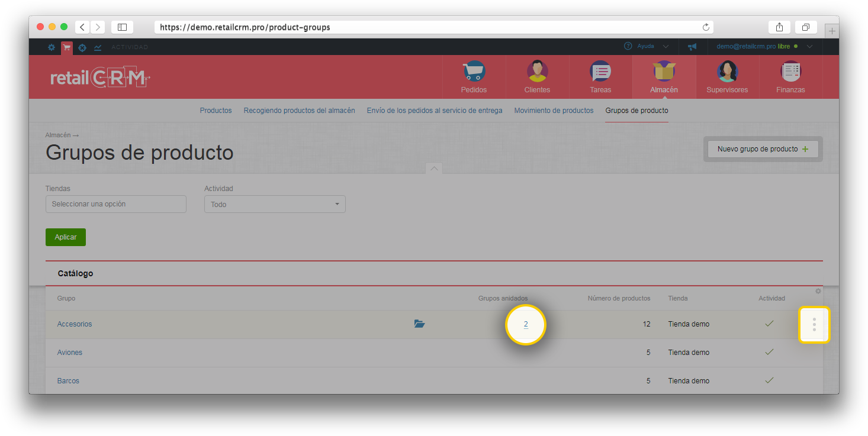
Task: Open settings gear in top dark bar
Action: [x=52, y=47]
